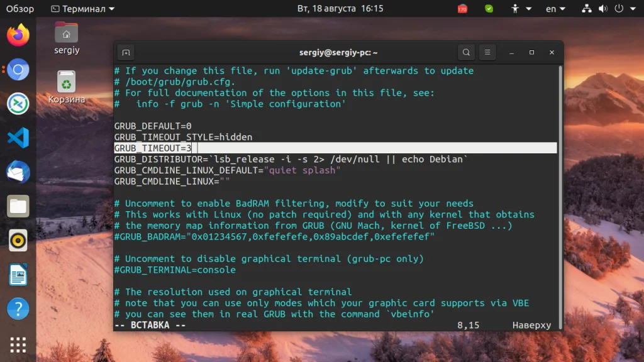Open the en keyboard layout menu
This screenshot has width=644, height=362.
pos(555,9)
